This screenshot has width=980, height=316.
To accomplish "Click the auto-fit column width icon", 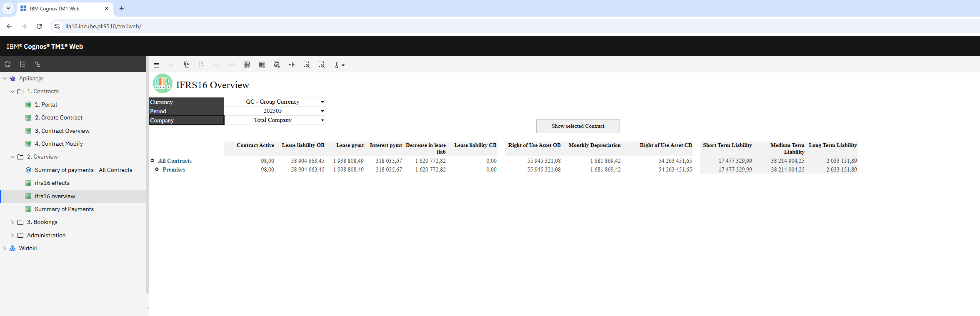I will click(292, 65).
